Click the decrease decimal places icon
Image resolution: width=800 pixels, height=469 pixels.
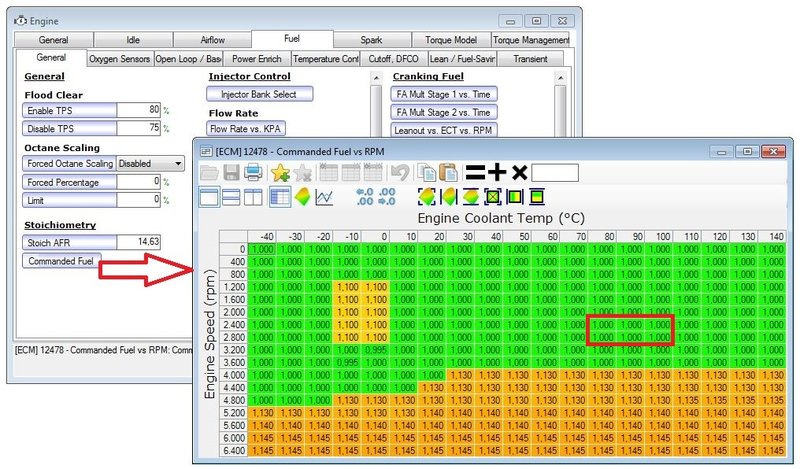[385, 197]
